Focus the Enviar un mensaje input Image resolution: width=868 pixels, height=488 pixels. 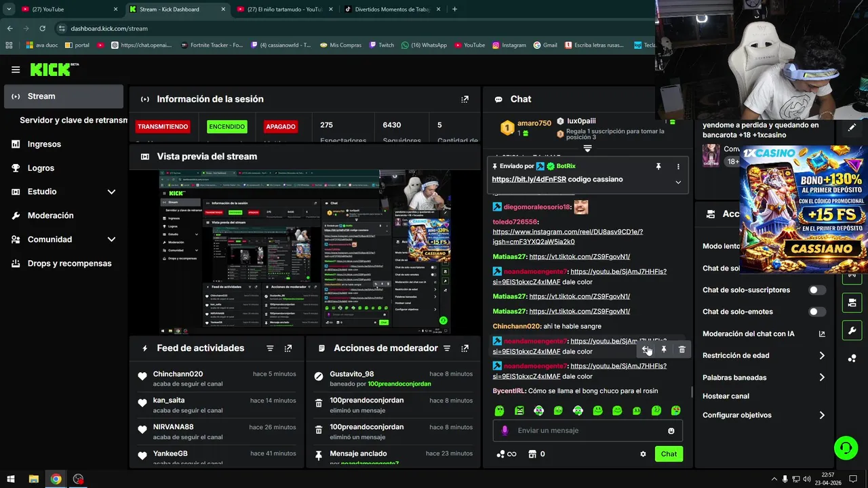tap(587, 430)
